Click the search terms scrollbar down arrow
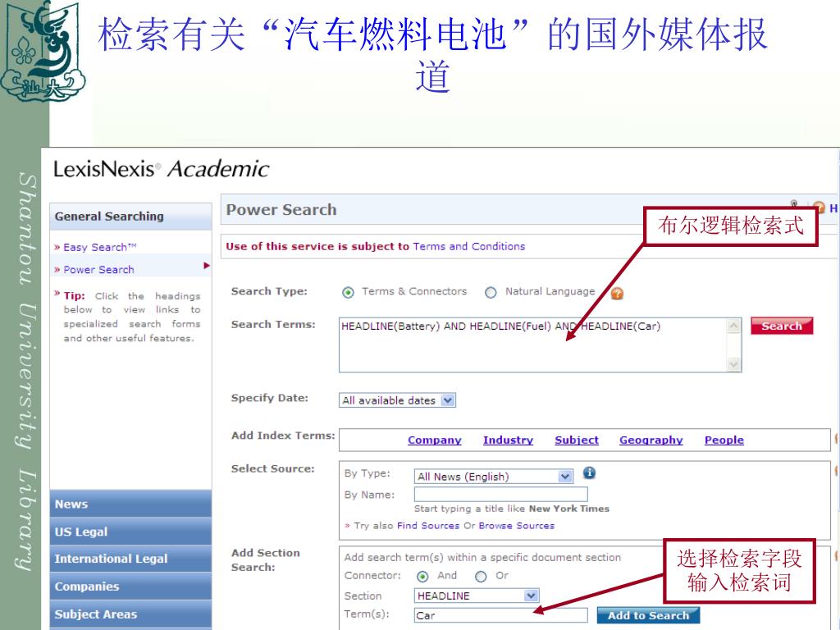840x630 pixels. [734, 364]
